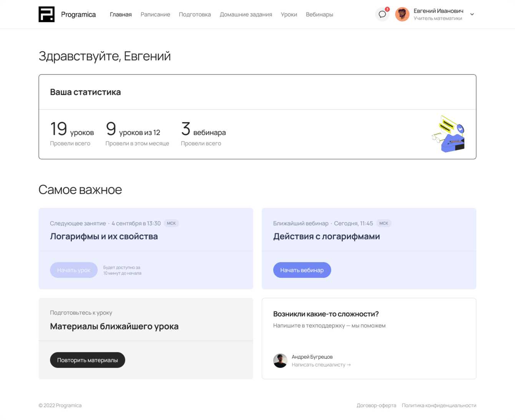Open the Вебинары section
This screenshot has height=420, width=515.
[x=319, y=15]
